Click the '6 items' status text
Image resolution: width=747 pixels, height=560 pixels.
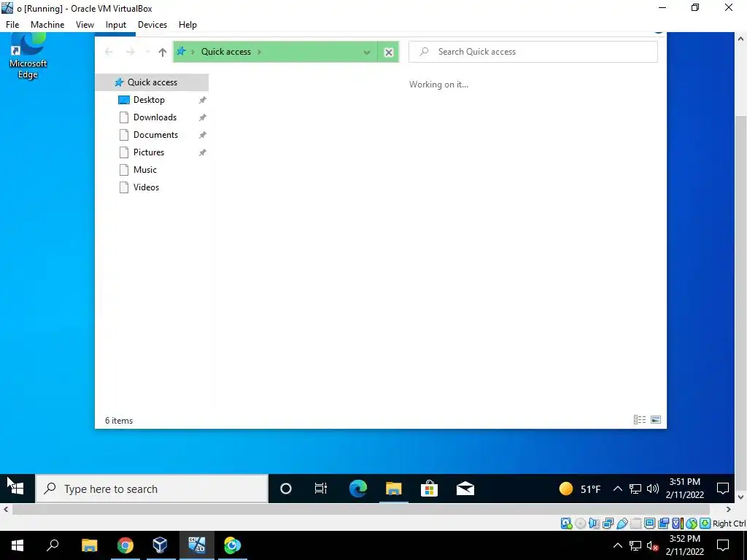tap(119, 421)
